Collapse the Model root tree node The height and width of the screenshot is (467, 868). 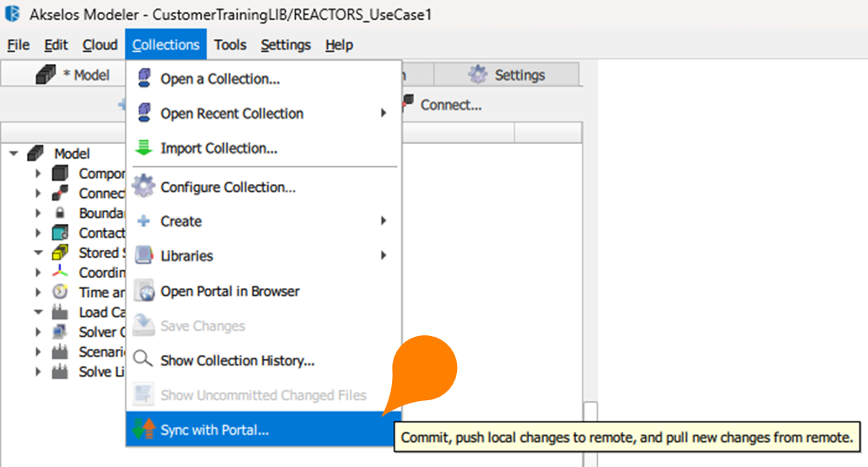pyautogui.click(x=14, y=154)
